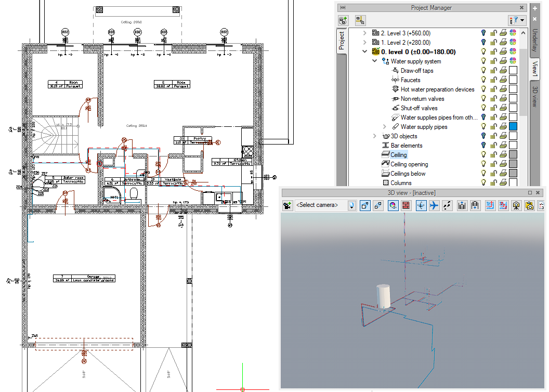Collapse the 0. level 0 tree node
The height and width of the screenshot is (392, 549).
(365, 51)
